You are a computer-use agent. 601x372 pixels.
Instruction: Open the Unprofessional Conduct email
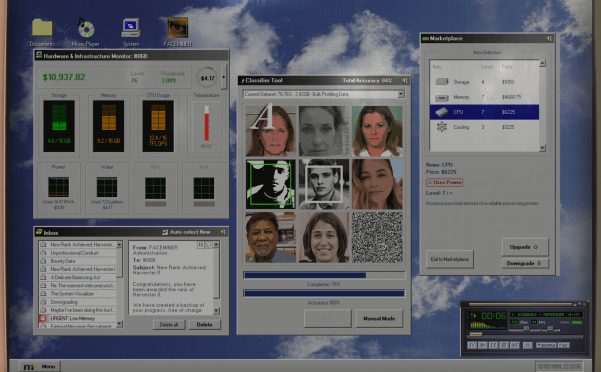coord(78,253)
